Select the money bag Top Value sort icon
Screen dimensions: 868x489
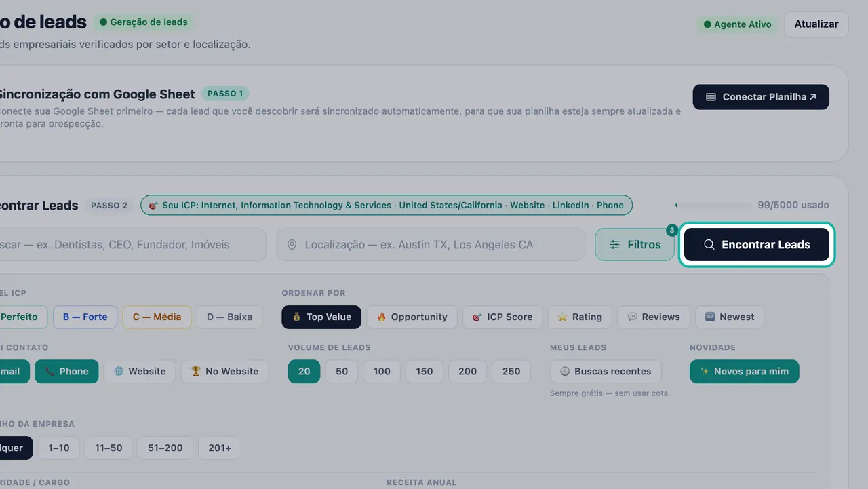pyautogui.click(x=296, y=317)
